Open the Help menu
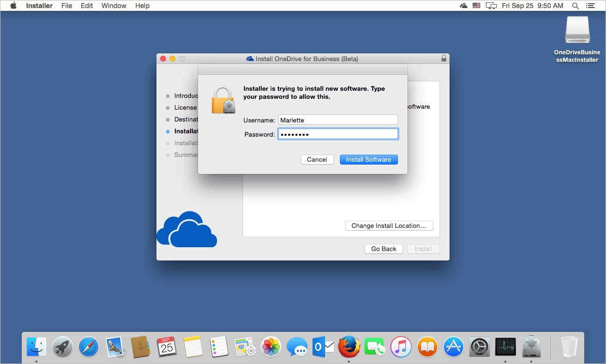The height and width of the screenshot is (364, 606). pyautogui.click(x=142, y=6)
